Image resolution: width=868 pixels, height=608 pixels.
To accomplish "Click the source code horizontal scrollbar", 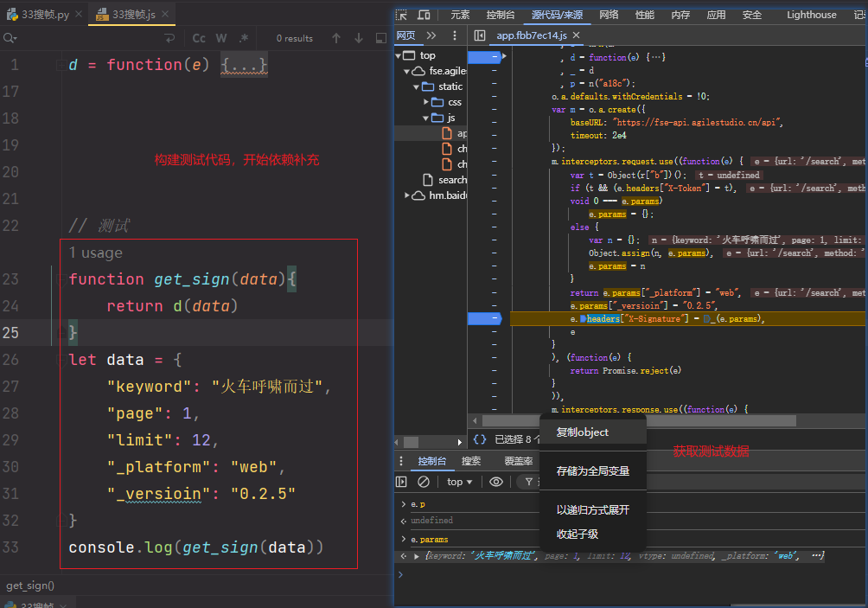I will click(639, 421).
